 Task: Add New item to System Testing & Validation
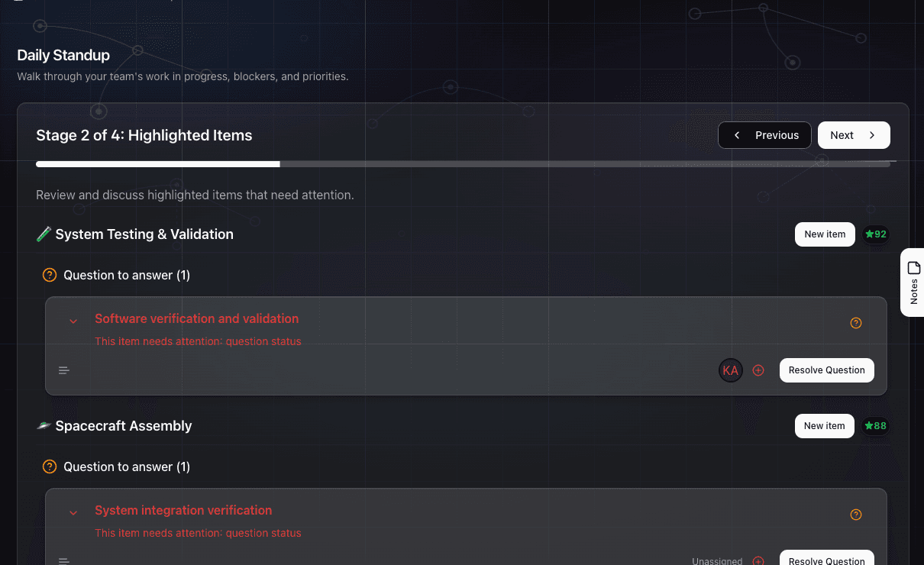824,234
